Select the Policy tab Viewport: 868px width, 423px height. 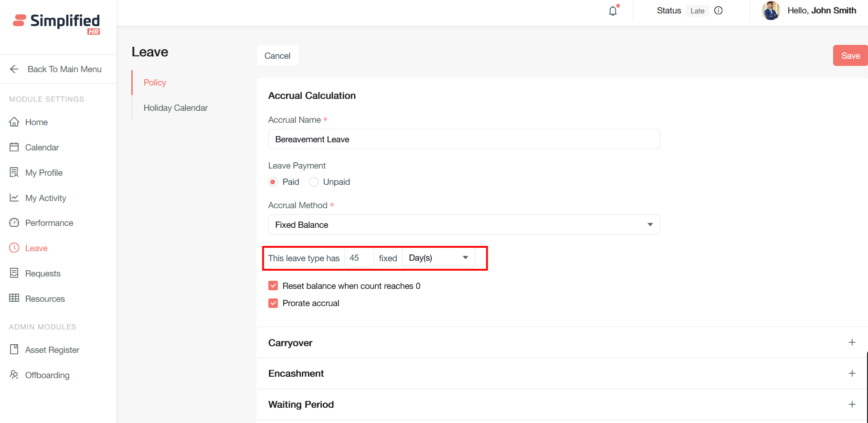point(155,83)
